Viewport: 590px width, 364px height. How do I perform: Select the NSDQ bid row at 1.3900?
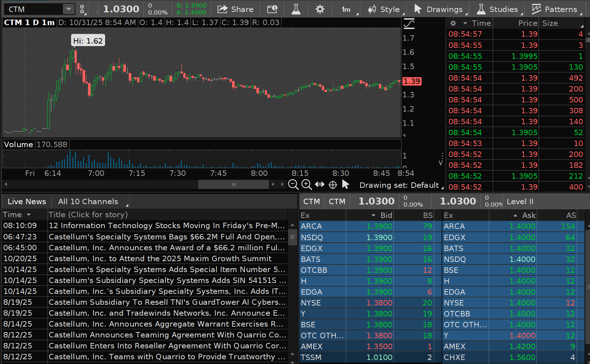pyautogui.click(x=367, y=238)
